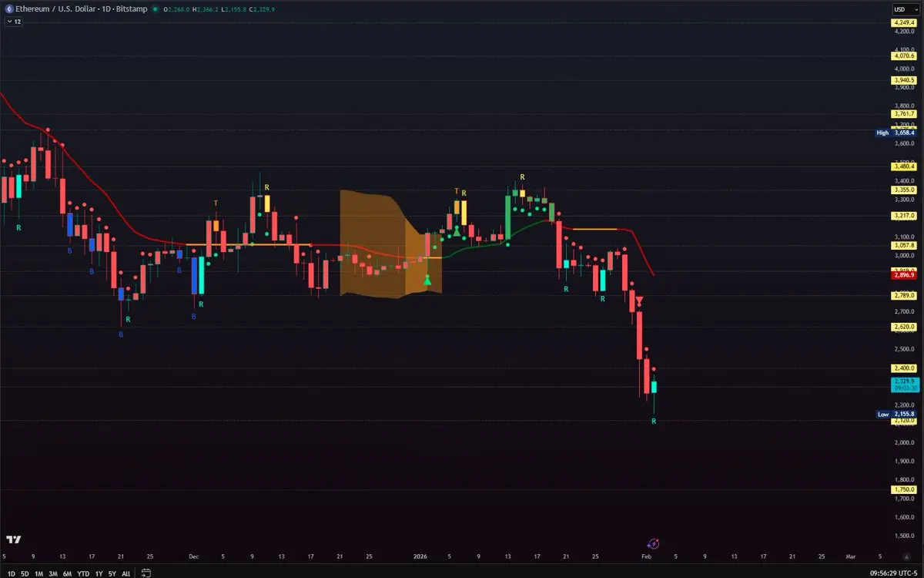The height and width of the screenshot is (578, 924).
Task: Open the Ethereum / U.S. Dollar symbol title
Action: pyautogui.click(x=82, y=9)
